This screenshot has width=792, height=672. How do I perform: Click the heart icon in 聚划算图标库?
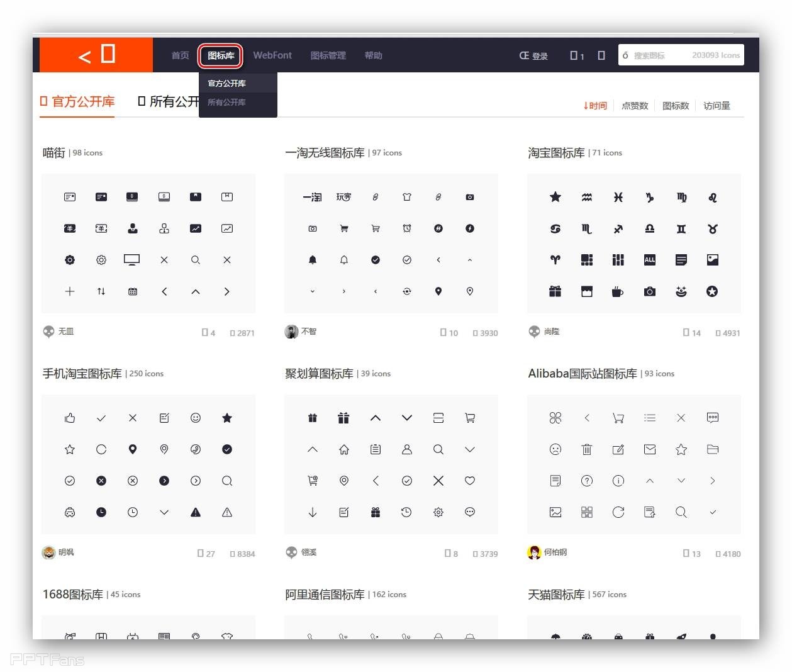[x=469, y=481]
